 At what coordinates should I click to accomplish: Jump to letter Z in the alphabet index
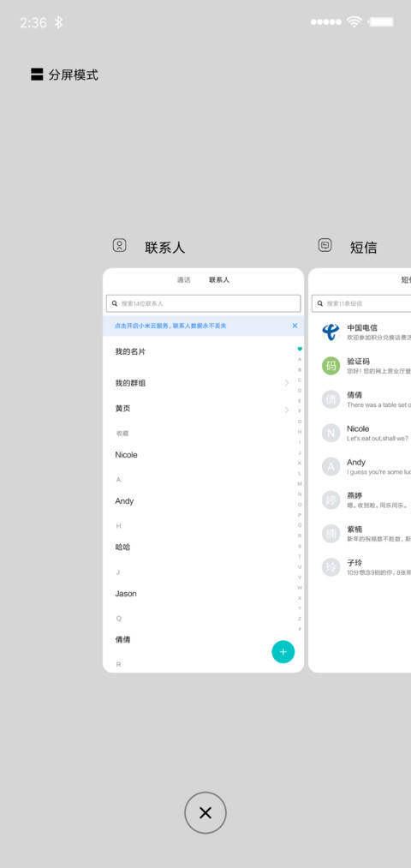click(x=300, y=619)
